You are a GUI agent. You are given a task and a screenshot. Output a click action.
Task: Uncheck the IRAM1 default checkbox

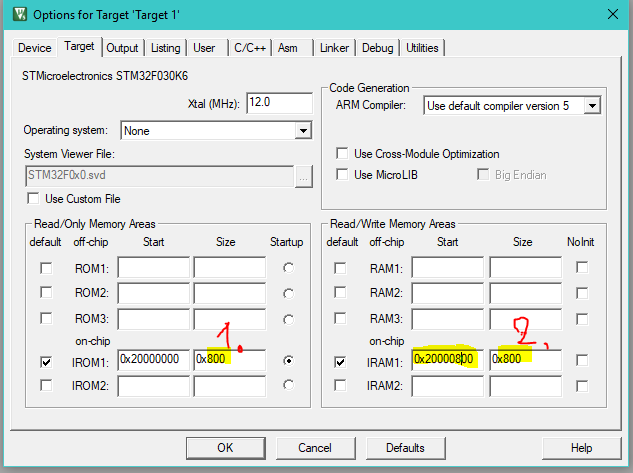click(340, 362)
